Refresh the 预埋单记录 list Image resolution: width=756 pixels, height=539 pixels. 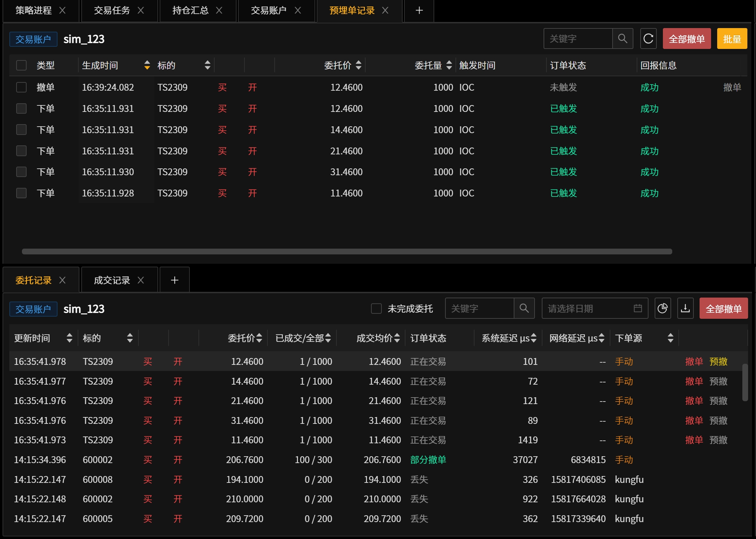click(x=648, y=38)
